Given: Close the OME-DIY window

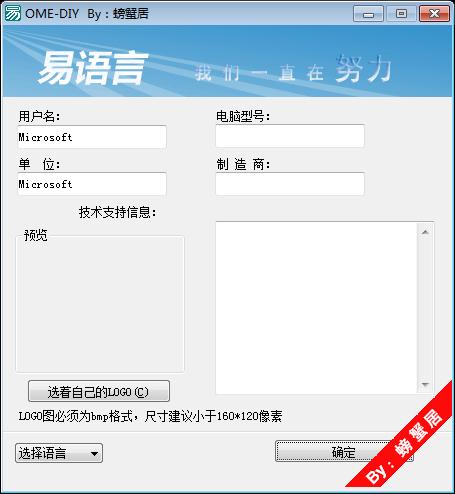Looking at the screenshot, I should [434, 14].
